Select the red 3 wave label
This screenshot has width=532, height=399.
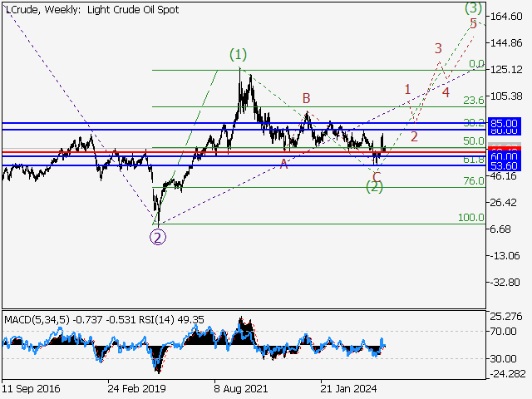click(x=437, y=48)
